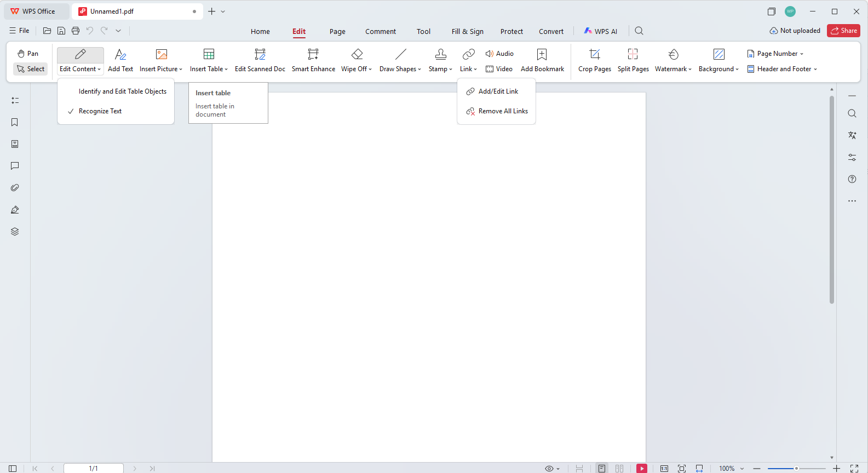Open the attachments paperclip panel
The width and height of the screenshot is (868, 473).
click(15, 188)
